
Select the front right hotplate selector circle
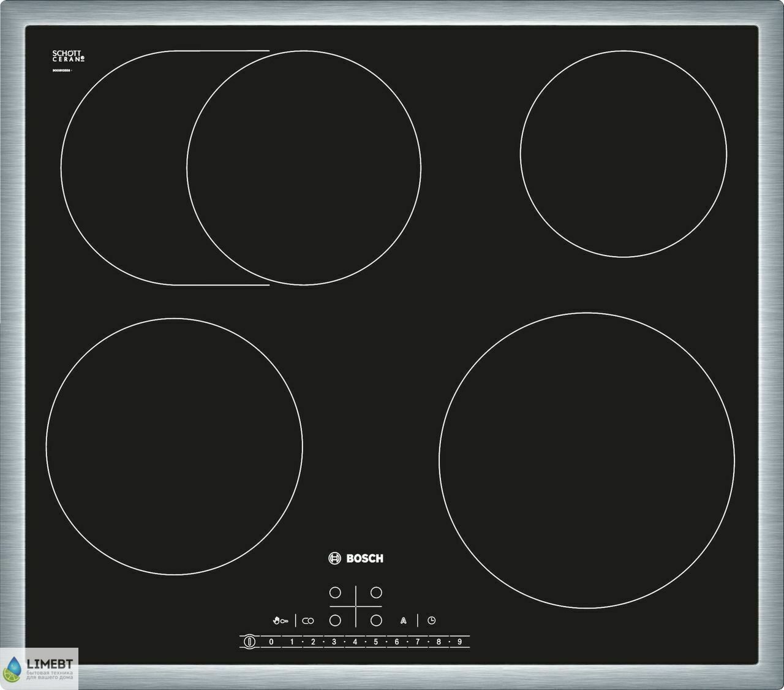(376, 620)
